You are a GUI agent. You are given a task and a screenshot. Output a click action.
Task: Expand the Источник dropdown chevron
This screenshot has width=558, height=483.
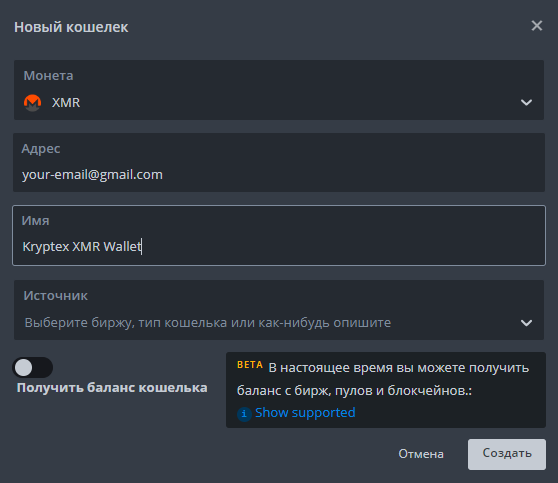click(x=526, y=323)
